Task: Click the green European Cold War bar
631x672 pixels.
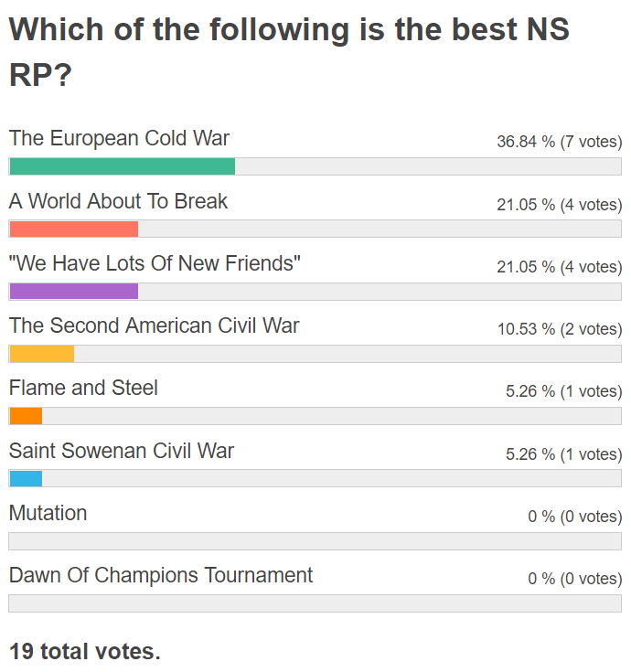Action: (123, 166)
